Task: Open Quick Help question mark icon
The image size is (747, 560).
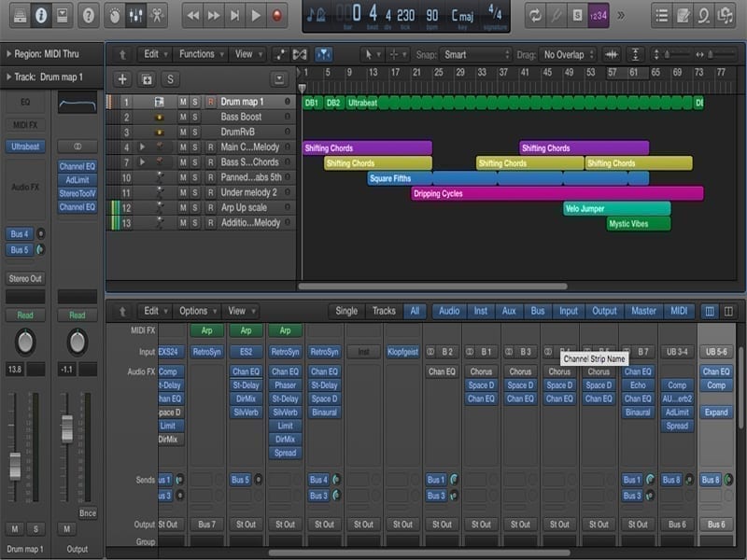Action: [x=88, y=15]
